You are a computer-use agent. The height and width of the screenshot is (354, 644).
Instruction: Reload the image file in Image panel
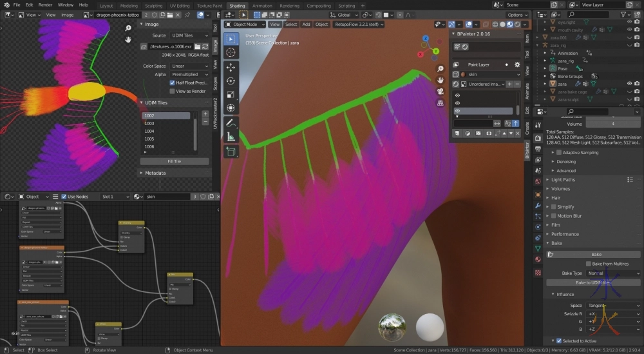(x=206, y=46)
